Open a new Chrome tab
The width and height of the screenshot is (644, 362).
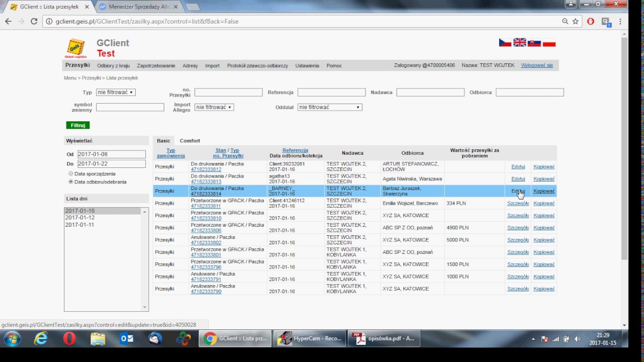(x=193, y=7)
